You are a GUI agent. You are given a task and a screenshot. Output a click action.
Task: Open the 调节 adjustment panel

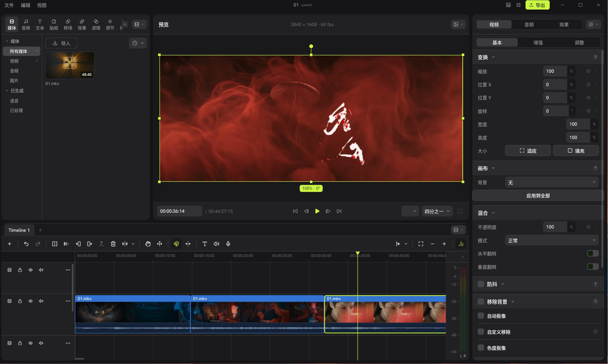110,24
